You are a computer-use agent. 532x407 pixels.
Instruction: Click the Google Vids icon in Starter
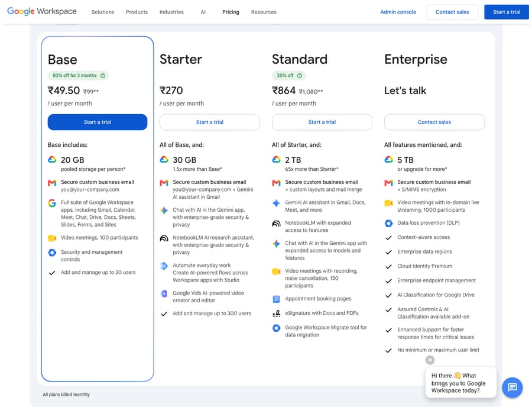coord(164,293)
